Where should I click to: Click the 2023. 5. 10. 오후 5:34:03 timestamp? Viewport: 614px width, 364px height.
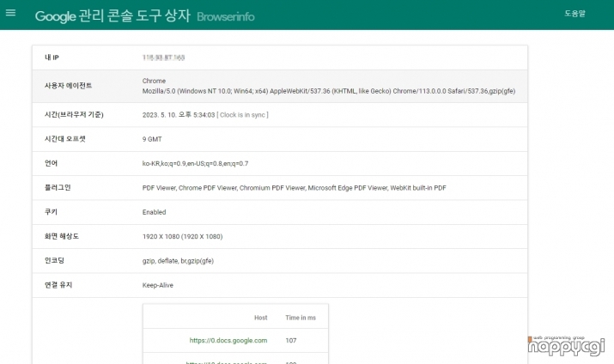(179, 115)
